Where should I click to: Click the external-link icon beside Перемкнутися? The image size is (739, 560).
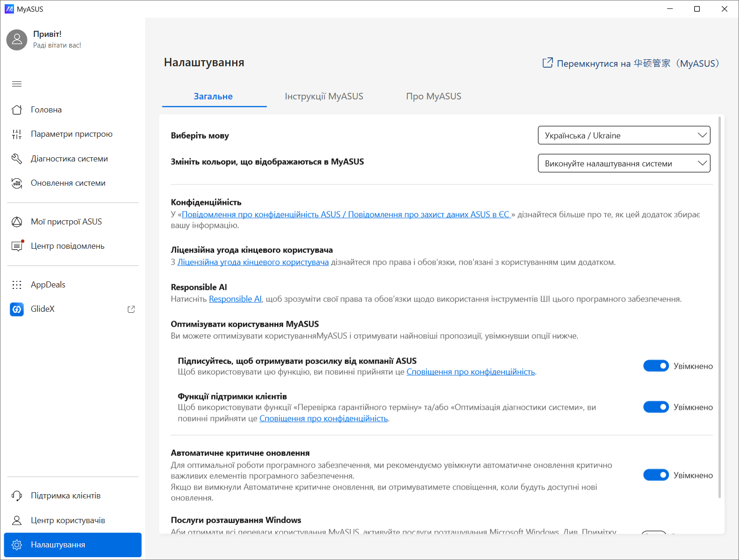(548, 63)
